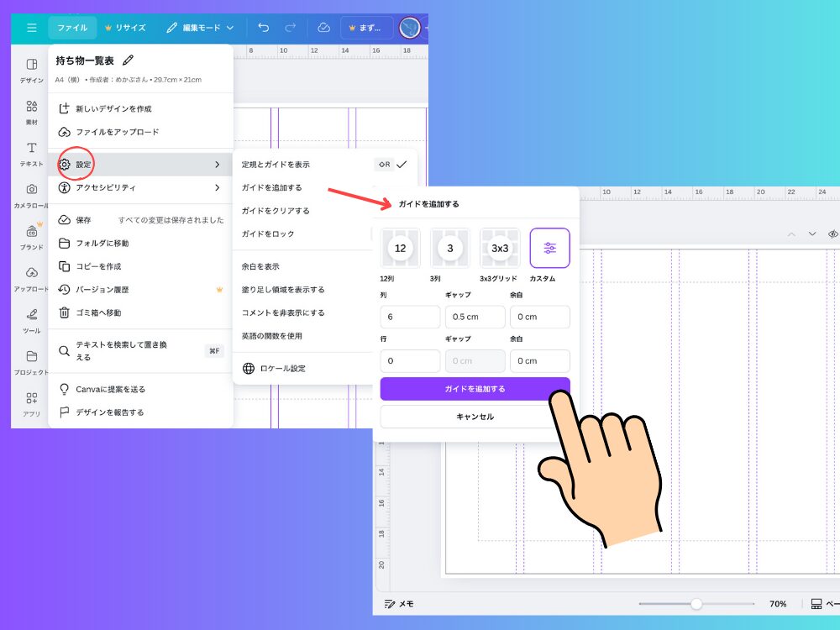Viewport: 840px width, 630px height.
Task: Adjust the zoom slider handle
Action: [x=696, y=604]
